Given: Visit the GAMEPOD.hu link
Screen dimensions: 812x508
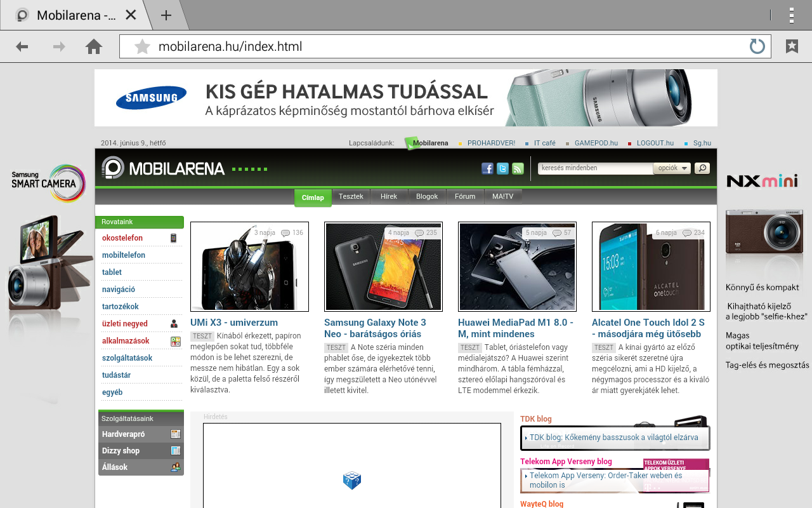Looking at the screenshot, I should pos(596,144).
